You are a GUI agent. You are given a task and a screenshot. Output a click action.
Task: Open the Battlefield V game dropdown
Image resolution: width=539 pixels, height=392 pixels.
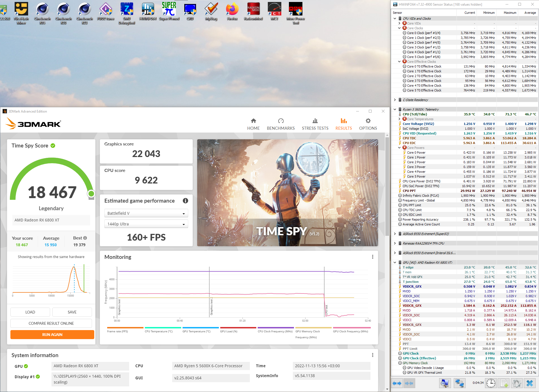tap(146, 213)
